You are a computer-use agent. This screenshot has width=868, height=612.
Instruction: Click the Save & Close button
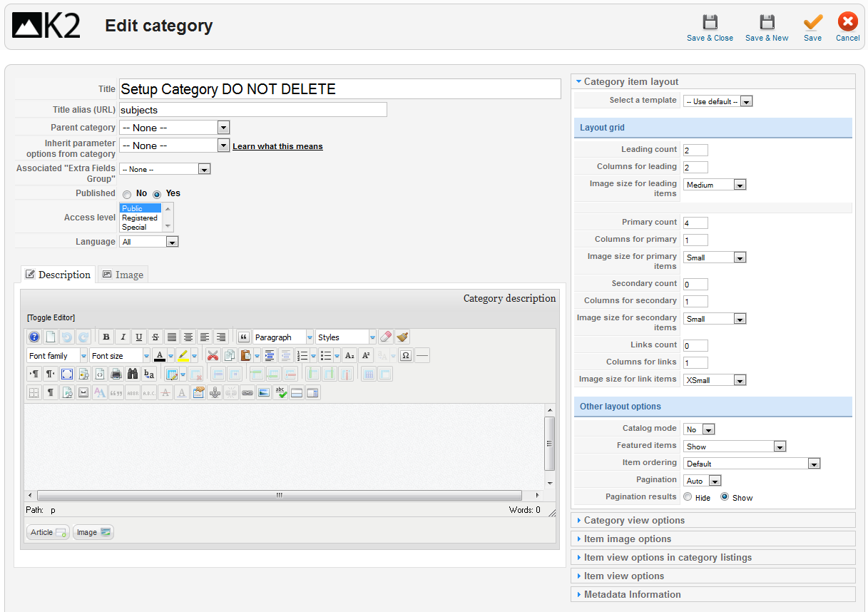click(x=710, y=29)
